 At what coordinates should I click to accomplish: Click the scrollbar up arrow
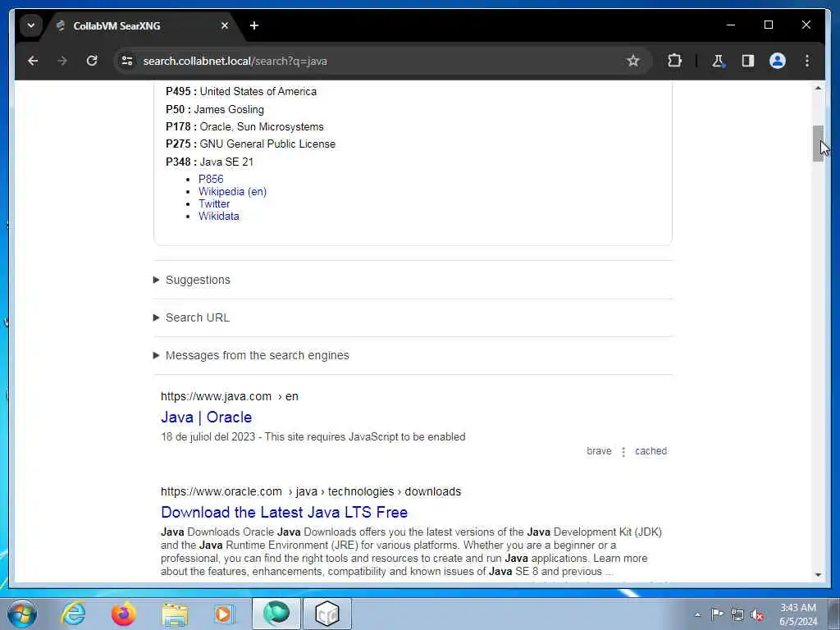818,88
